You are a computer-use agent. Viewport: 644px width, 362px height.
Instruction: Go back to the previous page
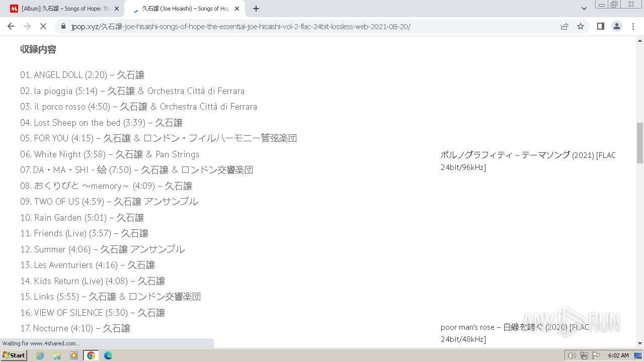click(x=11, y=26)
